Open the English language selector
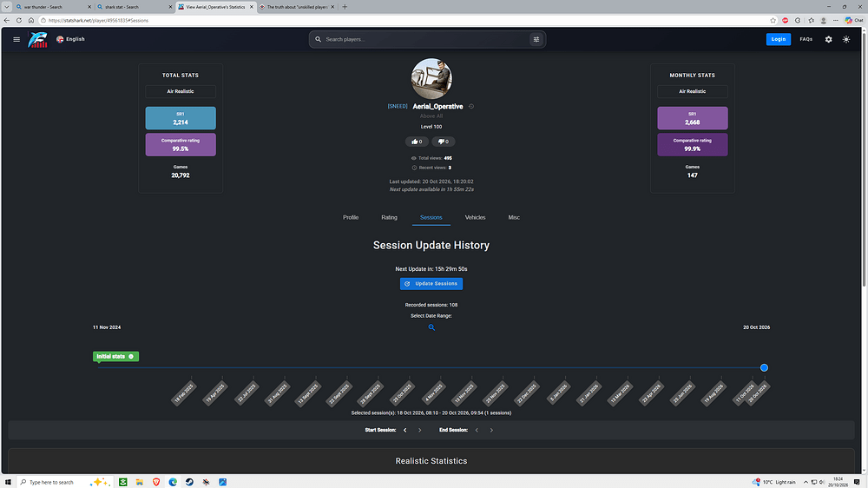Screen dimensions: 868x488 click(70, 39)
